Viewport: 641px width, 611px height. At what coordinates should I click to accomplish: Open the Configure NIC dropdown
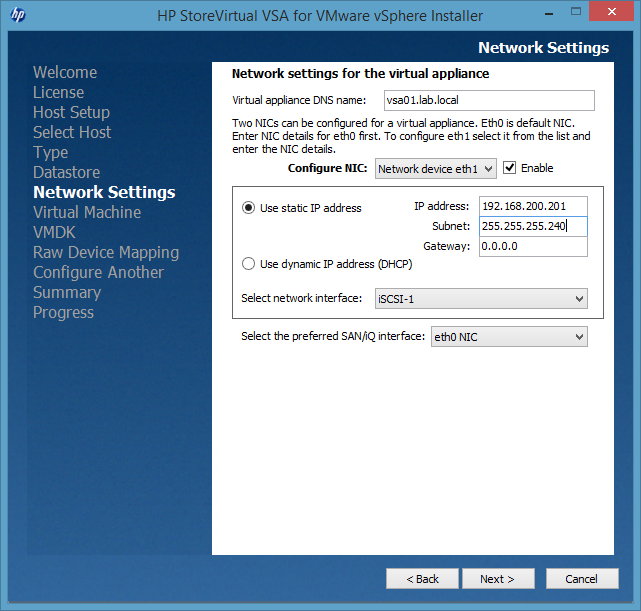tap(435, 169)
